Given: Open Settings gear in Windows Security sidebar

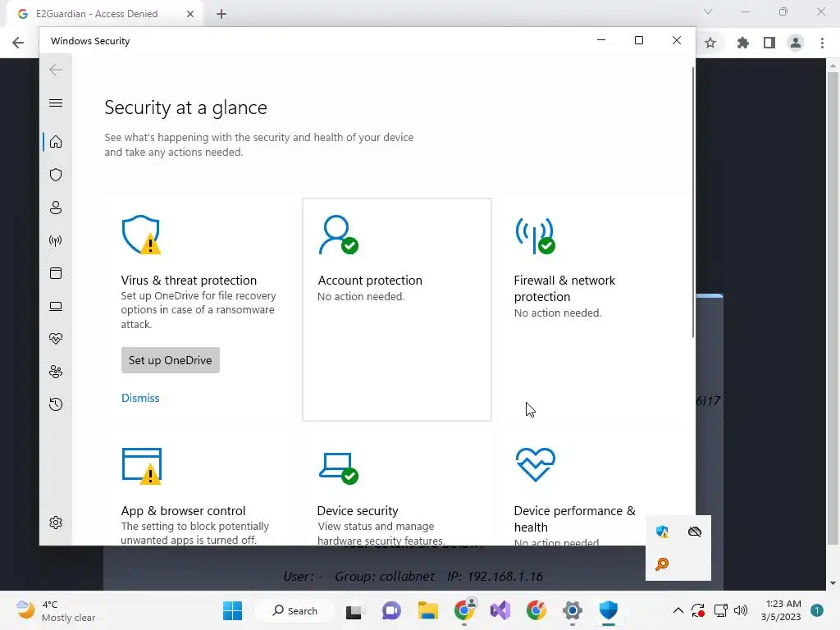Looking at the screenshot, I should click(x=56, y=523).
